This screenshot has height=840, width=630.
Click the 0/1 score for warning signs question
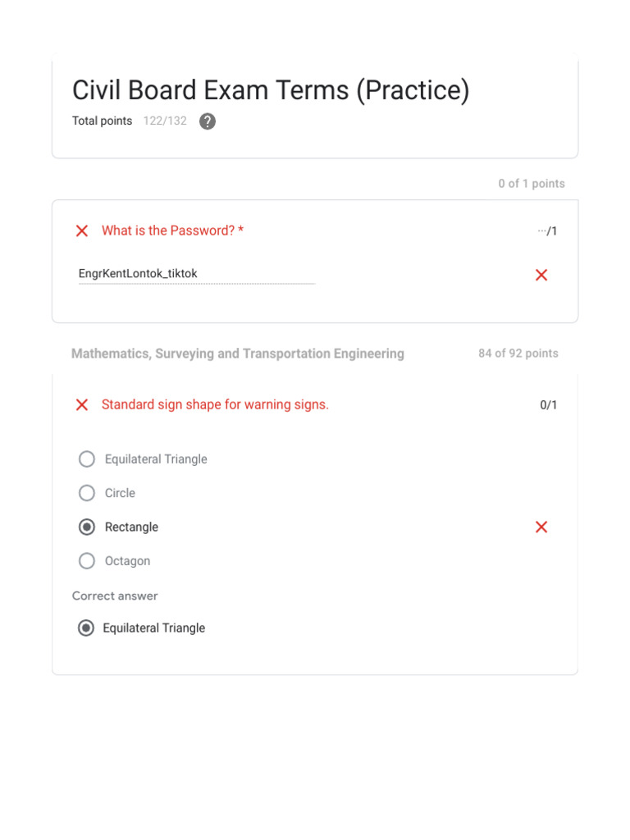point(549,405)
